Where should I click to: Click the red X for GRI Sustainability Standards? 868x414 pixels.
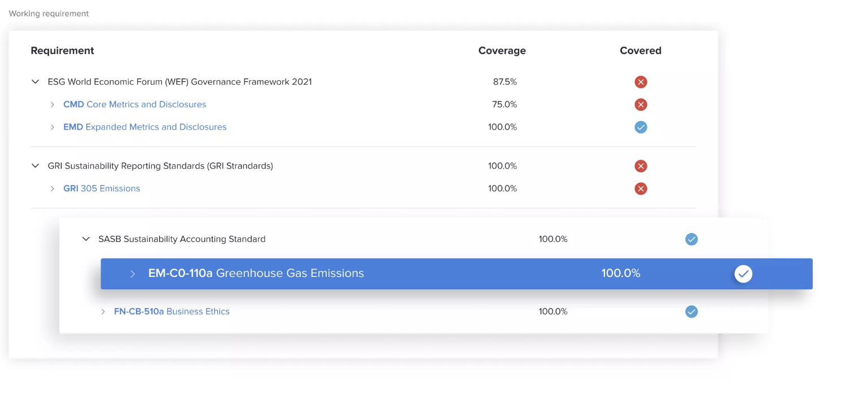point(641,166)
